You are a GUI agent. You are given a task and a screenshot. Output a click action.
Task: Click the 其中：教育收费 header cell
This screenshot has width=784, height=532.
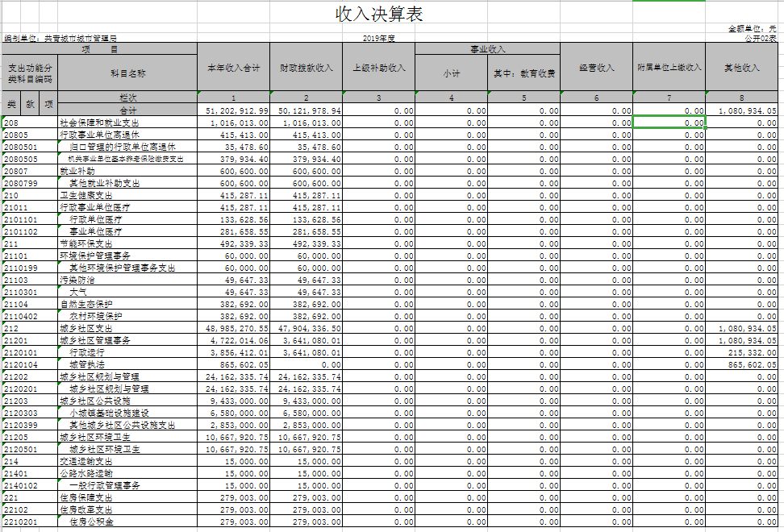pyautogui.click(x=524, y=73)
